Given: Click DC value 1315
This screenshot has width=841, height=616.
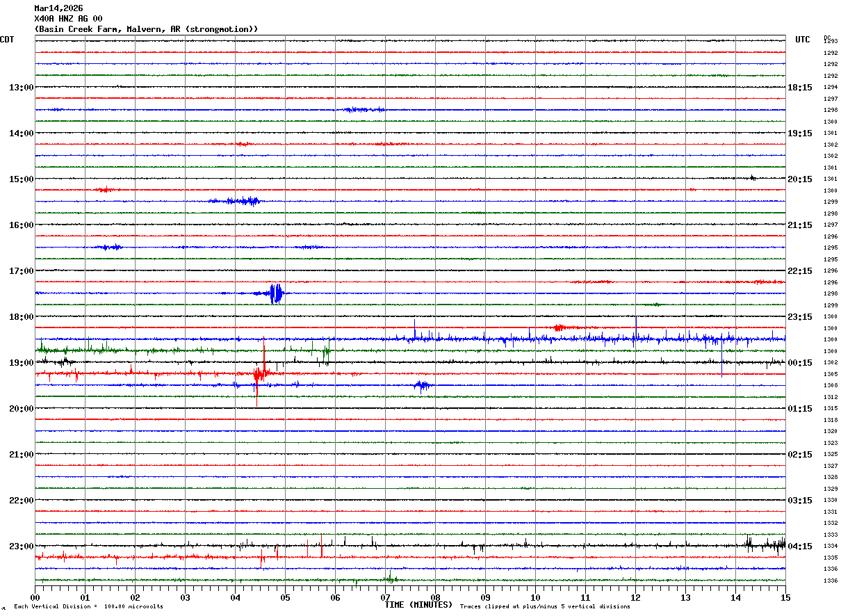Looking at the screenshot, I should [x=831, y=409].
